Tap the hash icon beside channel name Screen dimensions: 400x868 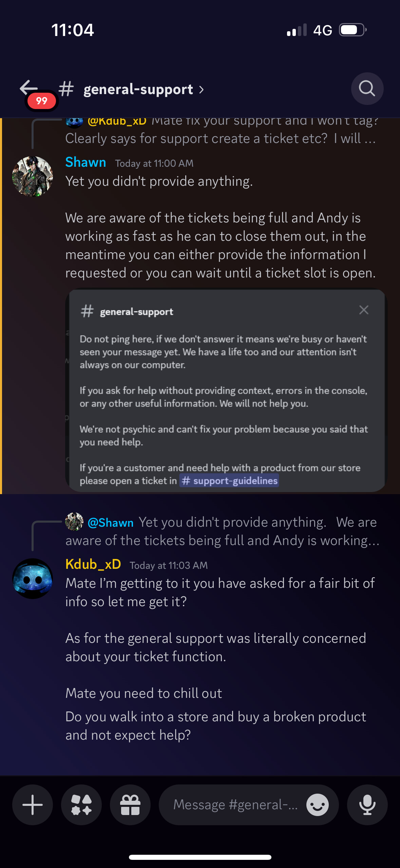tap(66, 89)
